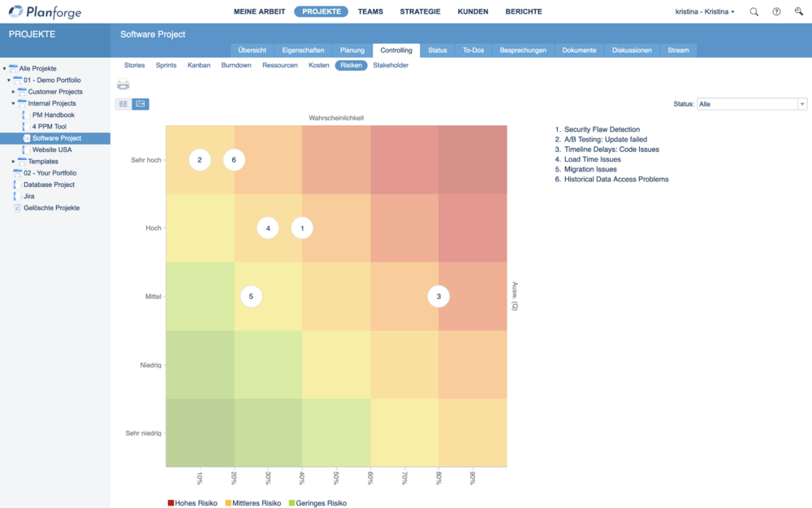Click the Jira project icon in sidebar
Screen dimensions: 812x508
coord(17,197)
